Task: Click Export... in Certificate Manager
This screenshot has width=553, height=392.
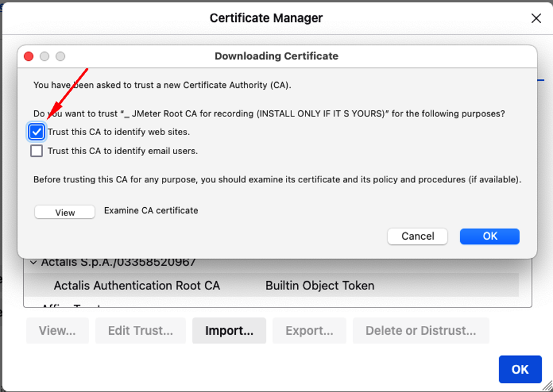Action: tap(310, 331)
